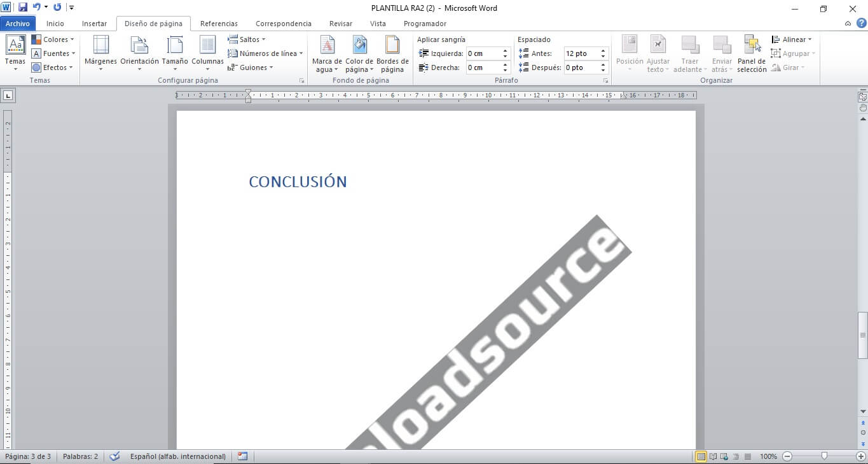Switch to the Programador tab
Screen dimensions: 868x464
425,24
